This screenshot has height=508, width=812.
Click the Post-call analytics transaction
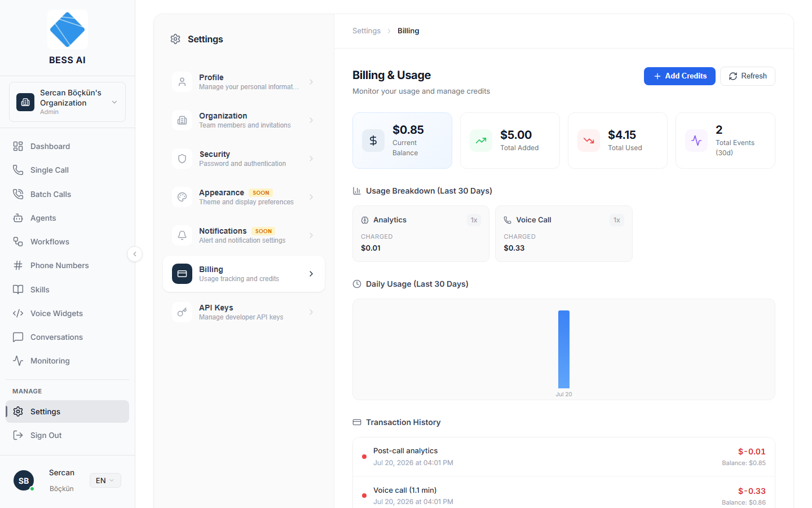tap(564, 457)
